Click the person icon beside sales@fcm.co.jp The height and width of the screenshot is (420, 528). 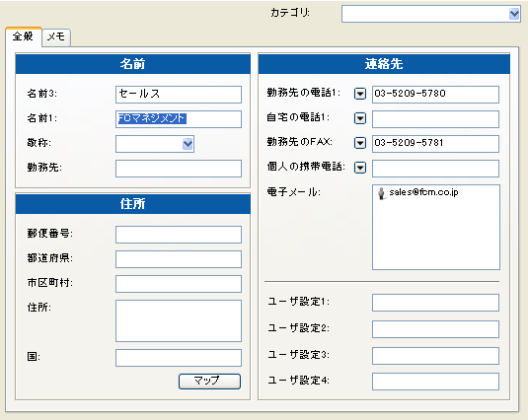pyautogui.click(x=381, y=193)
